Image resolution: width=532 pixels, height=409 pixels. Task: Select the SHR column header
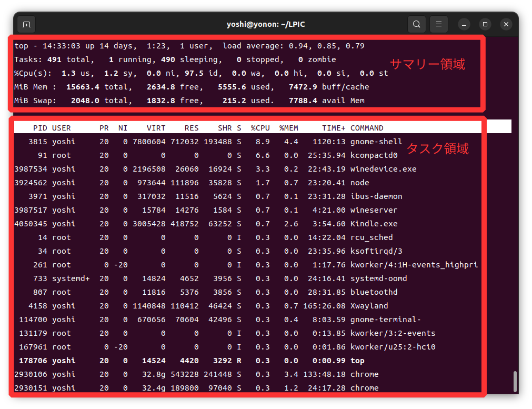225,128
